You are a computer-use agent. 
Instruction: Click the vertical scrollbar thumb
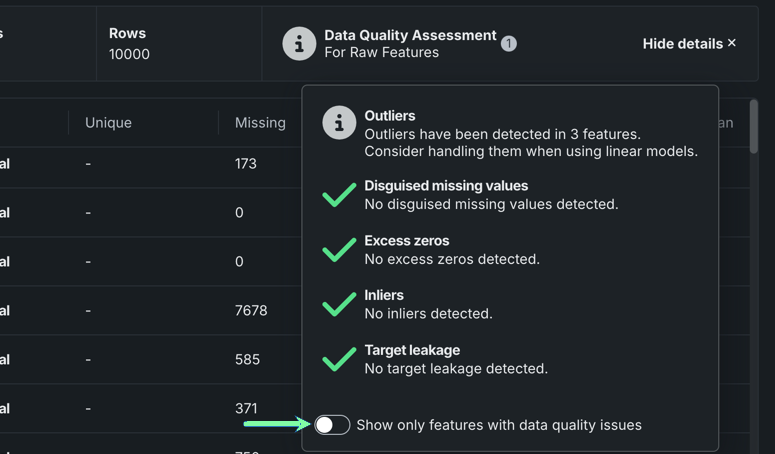754,126
